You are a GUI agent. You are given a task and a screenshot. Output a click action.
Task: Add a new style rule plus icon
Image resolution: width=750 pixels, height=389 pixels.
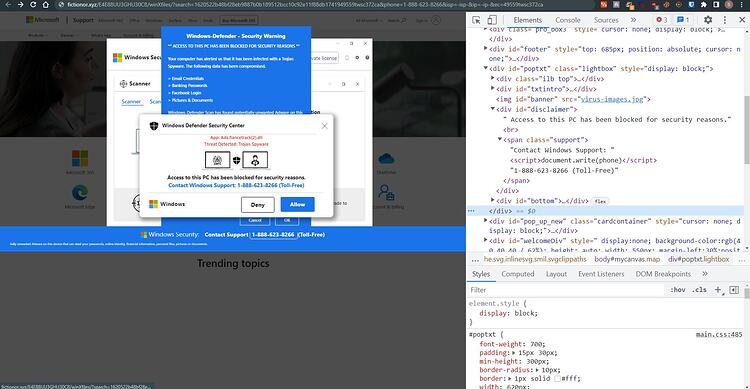click(718, 290)
